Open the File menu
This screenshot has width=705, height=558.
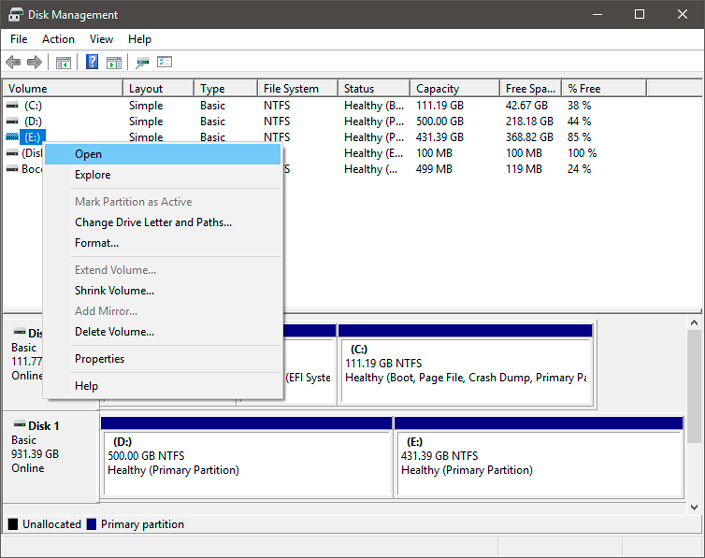(x=18, y=40)
